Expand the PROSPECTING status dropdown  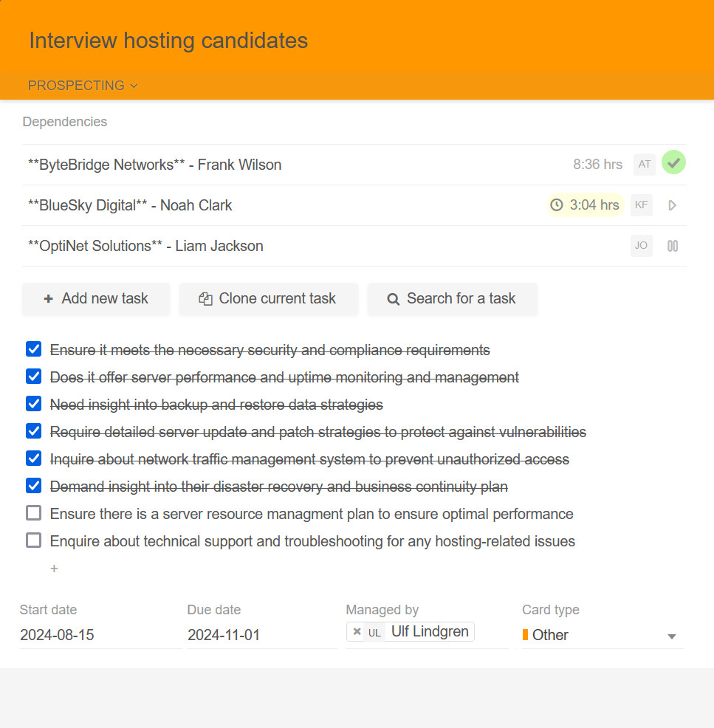pyautogui.click(x=83, y=86)
